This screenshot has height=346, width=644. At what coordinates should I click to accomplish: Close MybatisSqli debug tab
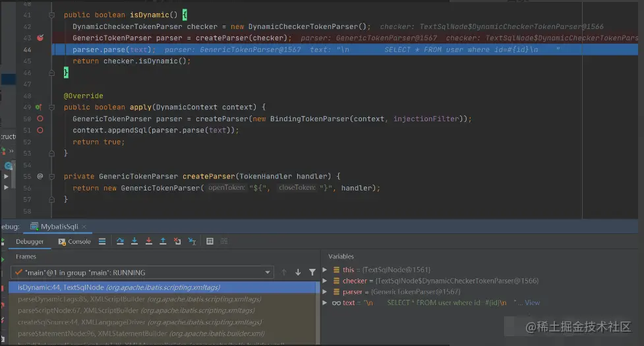point(84,227)
